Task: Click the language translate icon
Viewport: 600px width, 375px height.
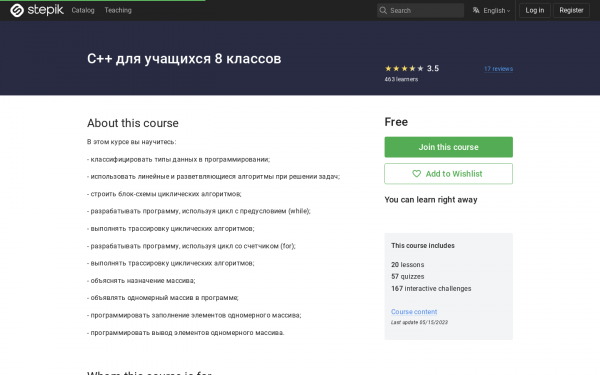Action: (x=476, y=10)
